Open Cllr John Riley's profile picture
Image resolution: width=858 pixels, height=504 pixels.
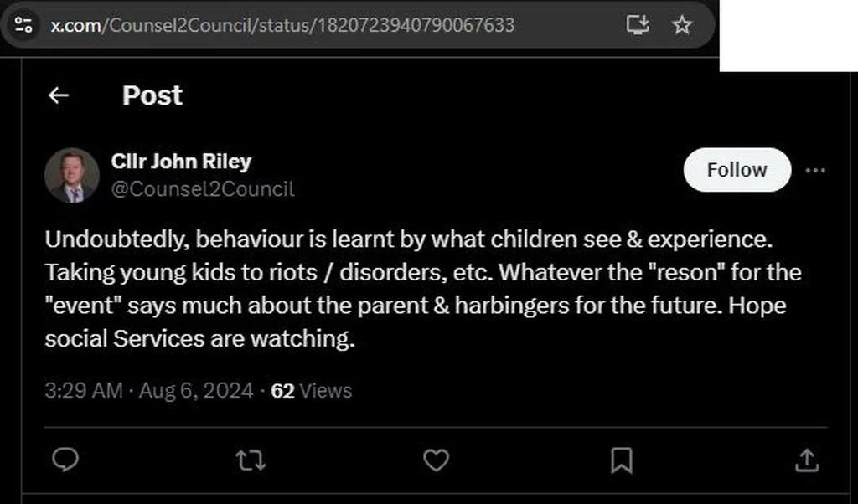click(x=72, y=176)
